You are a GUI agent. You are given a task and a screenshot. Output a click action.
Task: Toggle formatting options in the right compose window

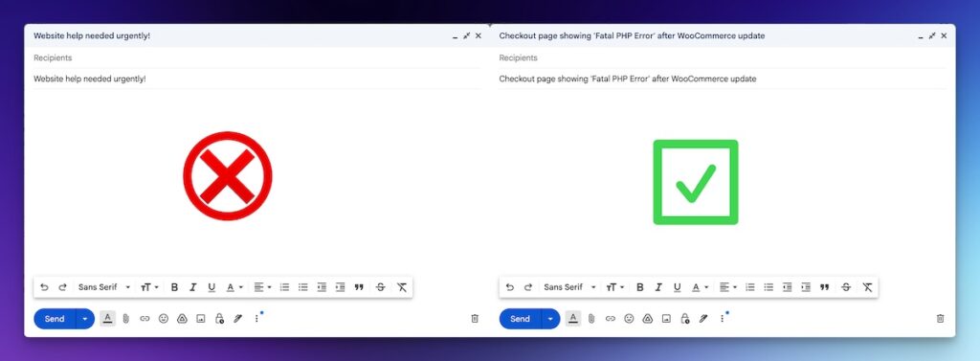point(573,319)
